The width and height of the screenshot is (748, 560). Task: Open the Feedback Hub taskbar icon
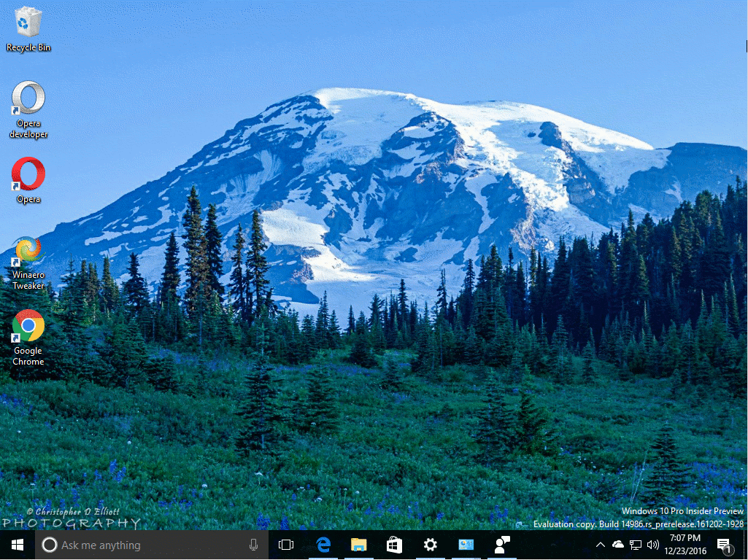[502, 545]
